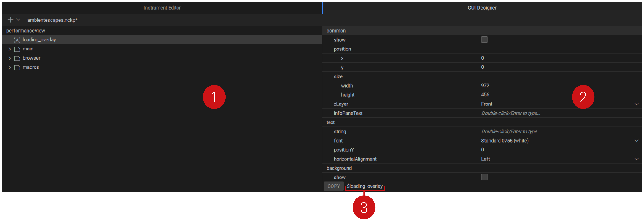Image resolution: width=644 pixels, height=222 pixels.
Task: Expand the browser tree item
Action: pos(10,58)
